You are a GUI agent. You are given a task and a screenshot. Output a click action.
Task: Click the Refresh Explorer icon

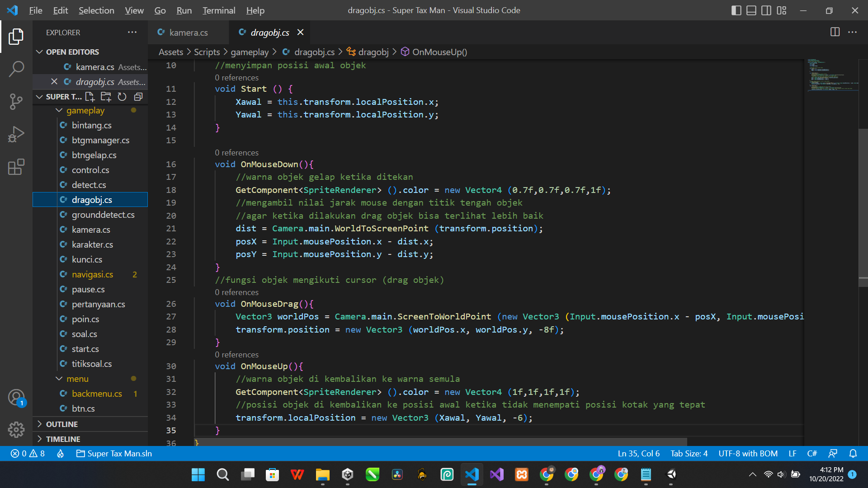(122, 97)
